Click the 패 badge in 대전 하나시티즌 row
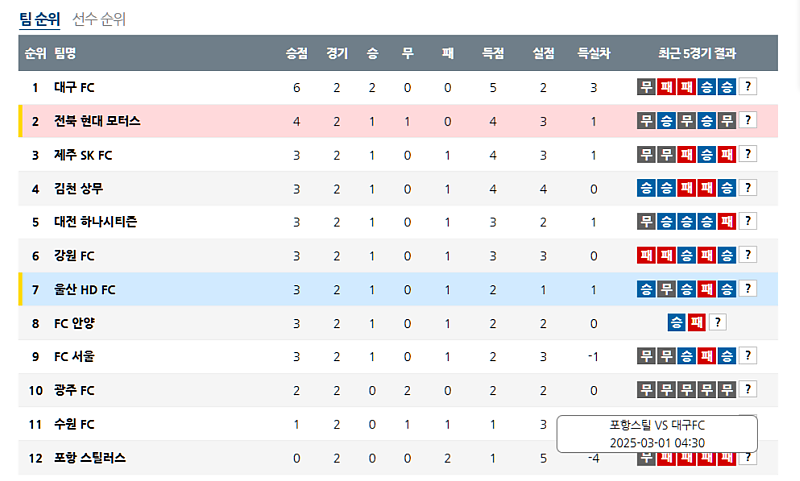Viewport: 800px width, 481px height. point(727,221)
